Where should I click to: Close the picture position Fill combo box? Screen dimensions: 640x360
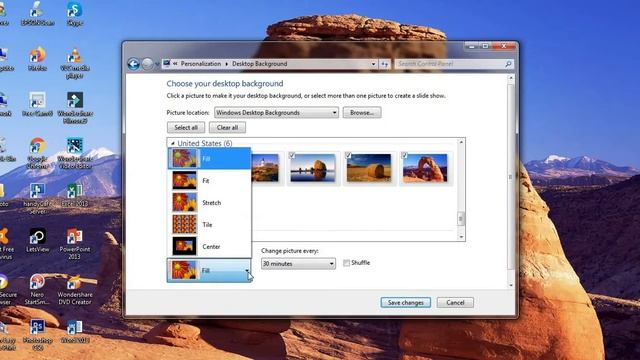(x=209, y=270)
